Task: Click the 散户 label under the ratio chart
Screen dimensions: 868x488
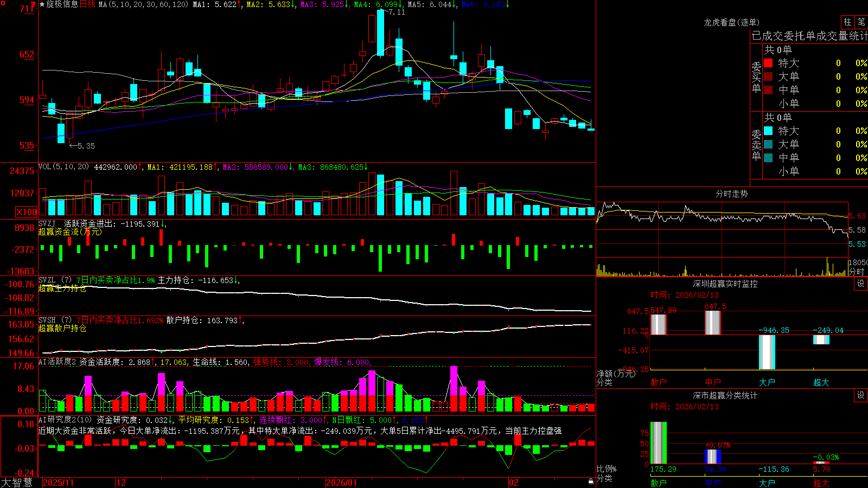Action: (659, 483)
